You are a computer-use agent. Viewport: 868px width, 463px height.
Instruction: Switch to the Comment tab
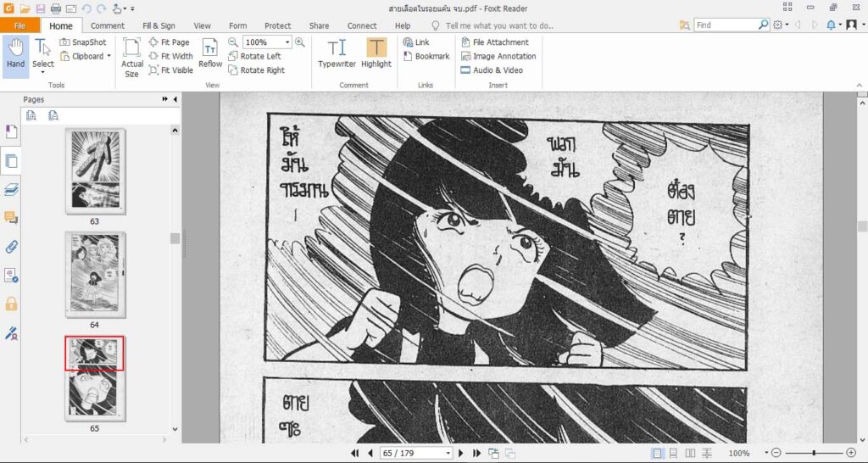(x=108, y=25)
